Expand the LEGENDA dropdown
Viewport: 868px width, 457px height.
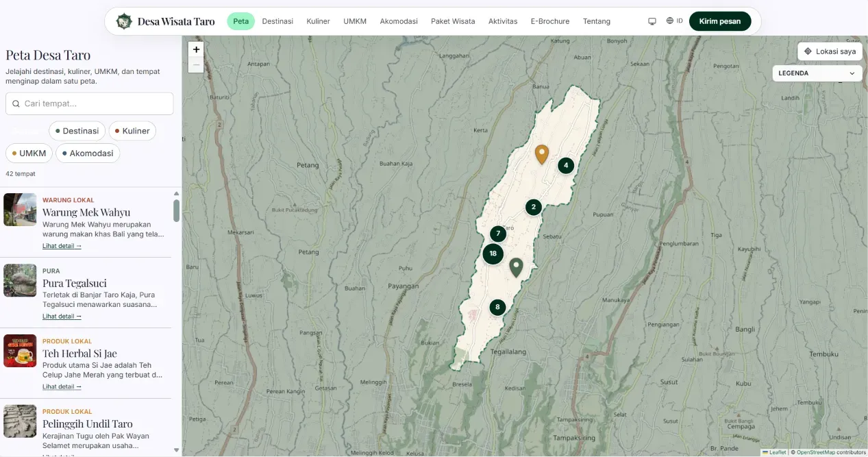pyautogui.click(x=817, y=73)
